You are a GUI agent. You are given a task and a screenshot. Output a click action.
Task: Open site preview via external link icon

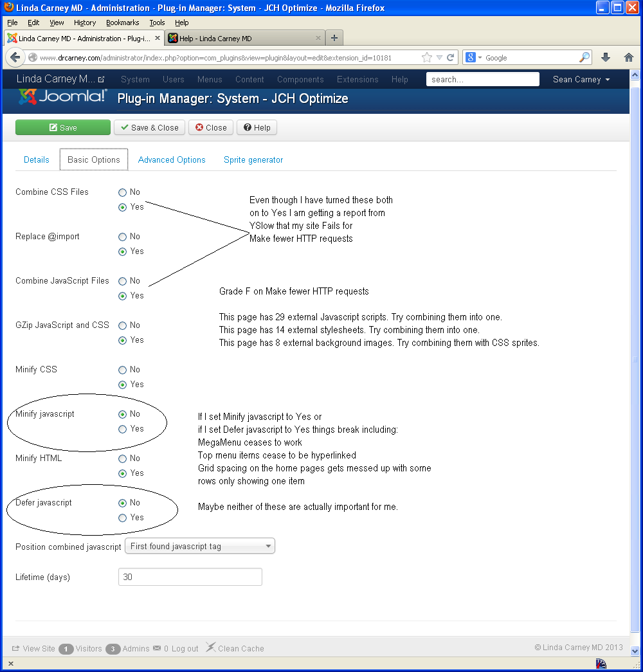pyautogui.click(x=101, y=79)
